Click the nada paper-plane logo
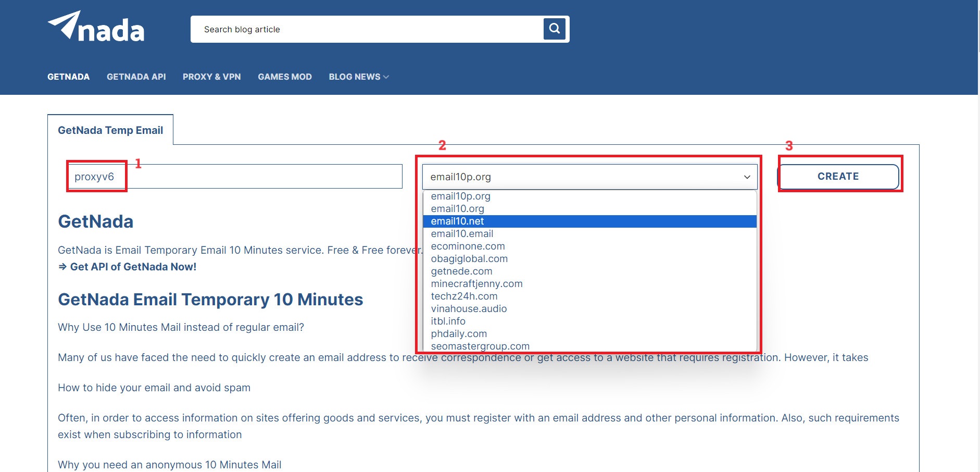This screenshot has width=980, height=472. click(x=96, y=27)
